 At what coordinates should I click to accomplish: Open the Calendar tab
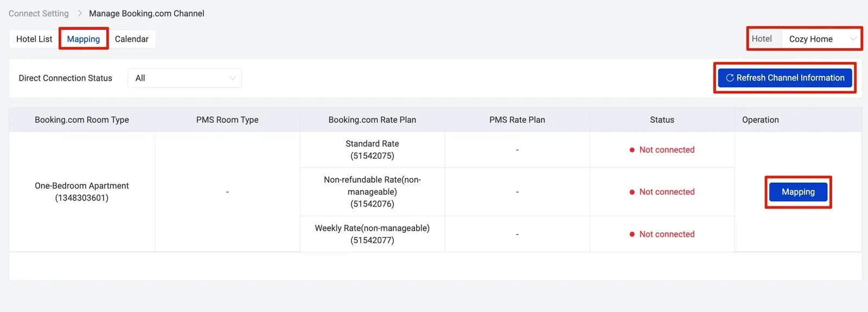coord(132,38)
